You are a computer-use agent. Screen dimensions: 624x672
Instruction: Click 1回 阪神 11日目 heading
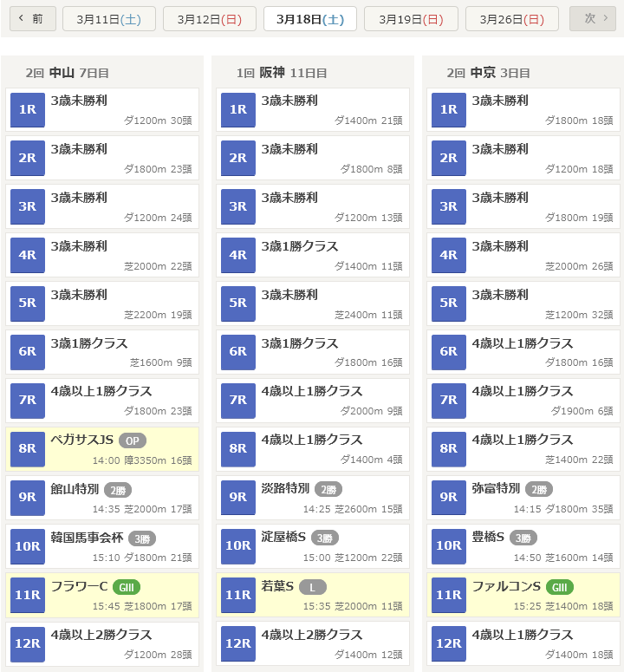click(282, 73)
